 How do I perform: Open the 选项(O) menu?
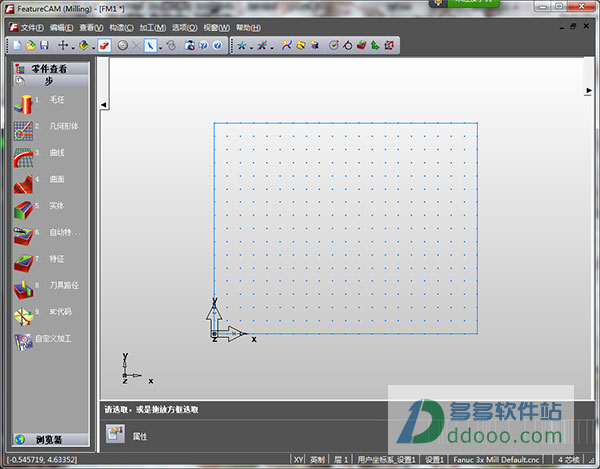coord(184,28)
